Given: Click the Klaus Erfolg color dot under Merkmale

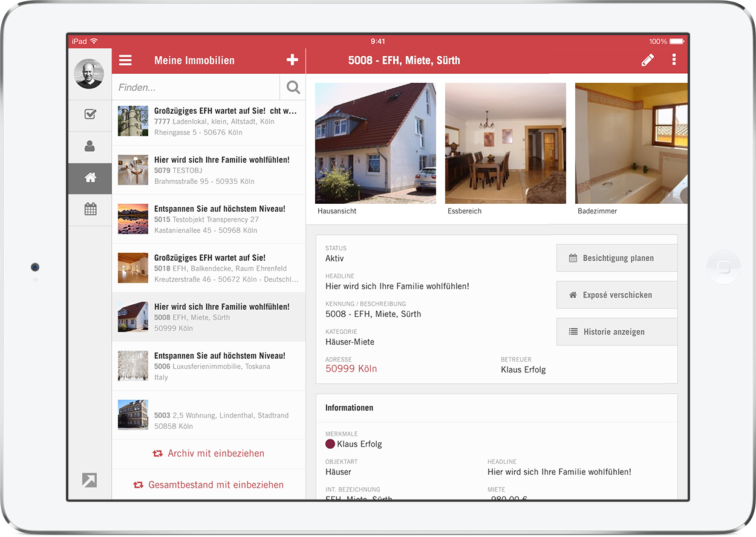Looking at the screenshot, I should [330, 444].
